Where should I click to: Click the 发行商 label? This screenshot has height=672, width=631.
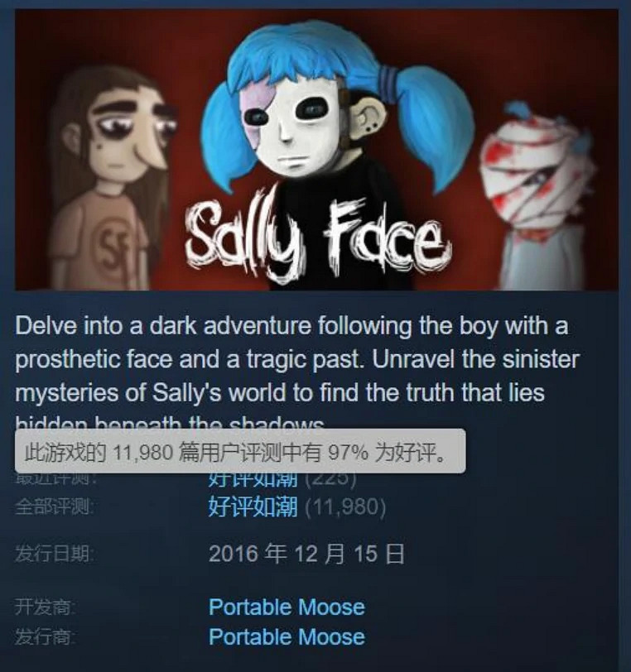(45, 636)
